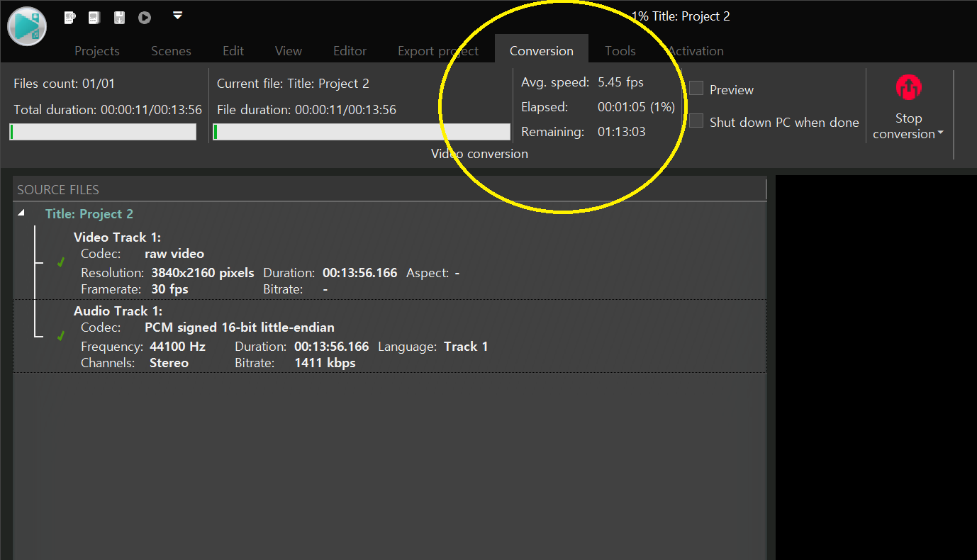Viewport: 977px width, 560px height.
Task: Click the current file progress bar
Action: [x=362, y=132]
